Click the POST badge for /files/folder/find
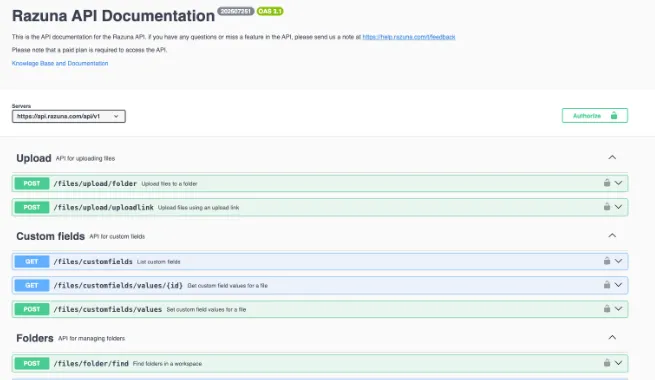Viewport: 655px width, 380px height. pos(32,363)
